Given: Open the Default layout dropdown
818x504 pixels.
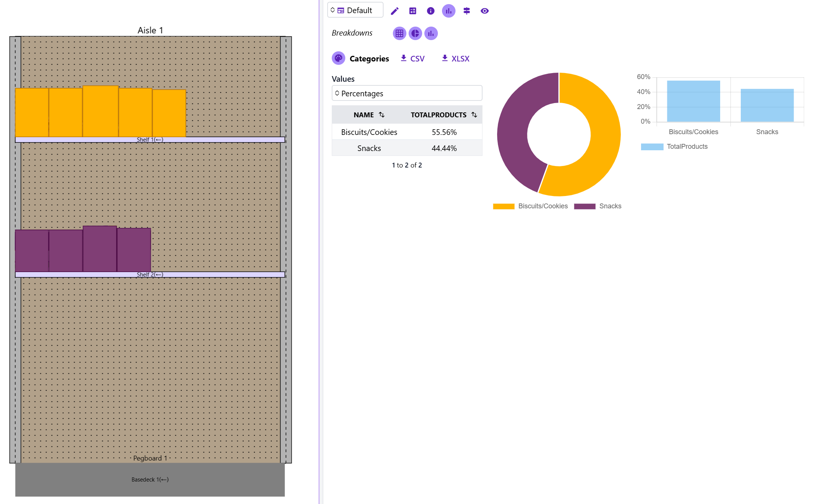Looking at the screenshot, I should [x=355, y=10].
